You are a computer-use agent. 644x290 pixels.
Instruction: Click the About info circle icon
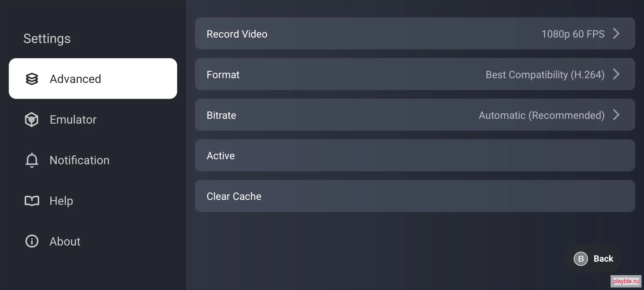pos(32,241)
